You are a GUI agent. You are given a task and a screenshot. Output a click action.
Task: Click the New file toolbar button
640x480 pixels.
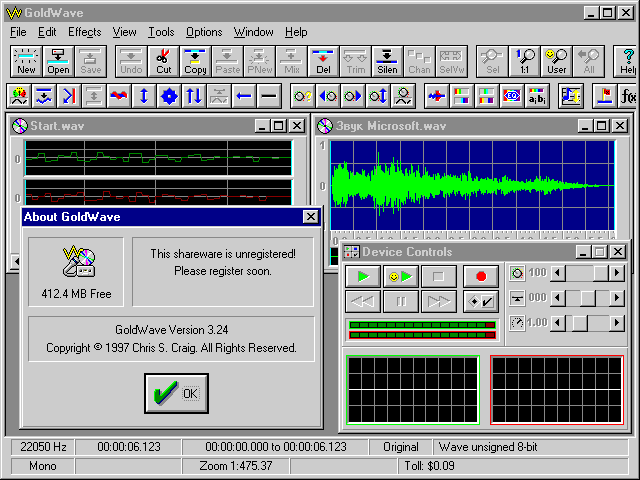click(26, 61)
